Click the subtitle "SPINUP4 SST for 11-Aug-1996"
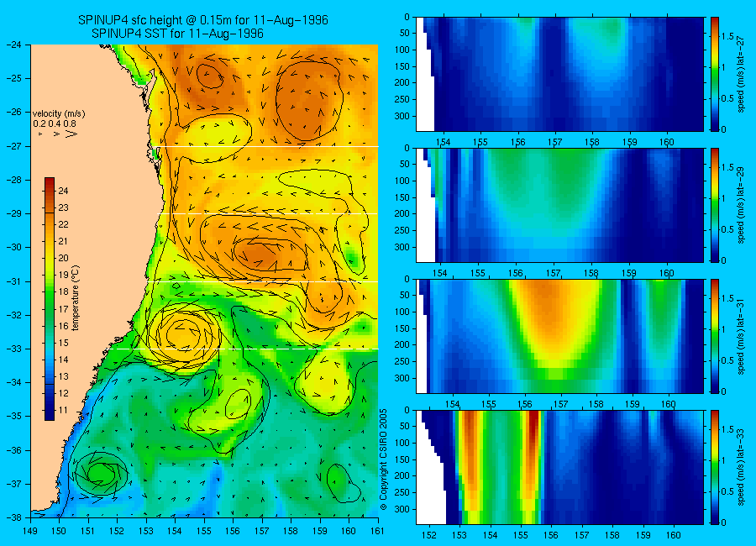The width and height of the screenshot is (756, 546). 177,34
